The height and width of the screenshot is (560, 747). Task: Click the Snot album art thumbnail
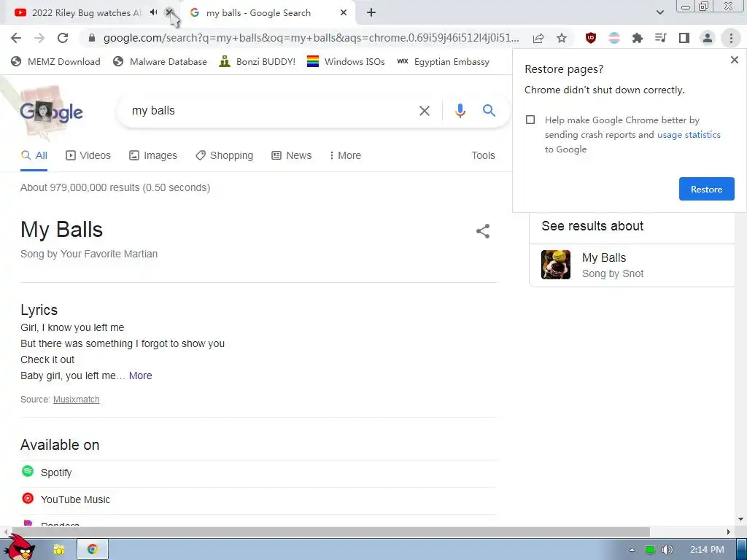[x=555, y=265]
